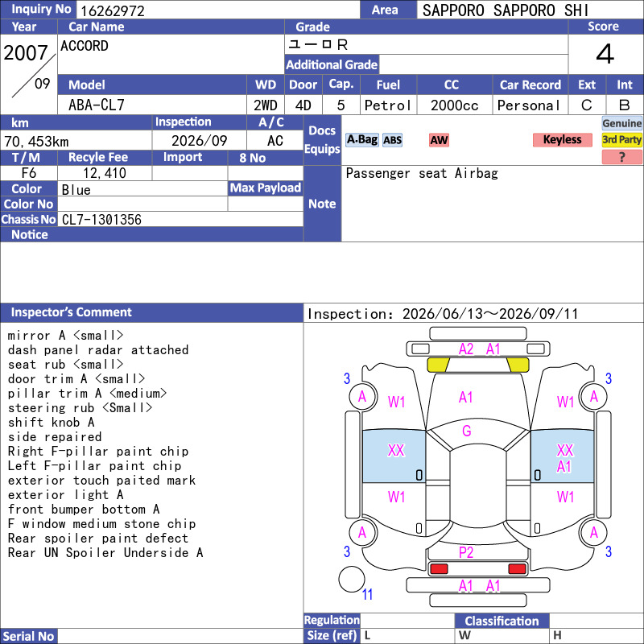Click the left front door XX mark
The height and width of the screenshot is (644, 644).
point(396,451)
